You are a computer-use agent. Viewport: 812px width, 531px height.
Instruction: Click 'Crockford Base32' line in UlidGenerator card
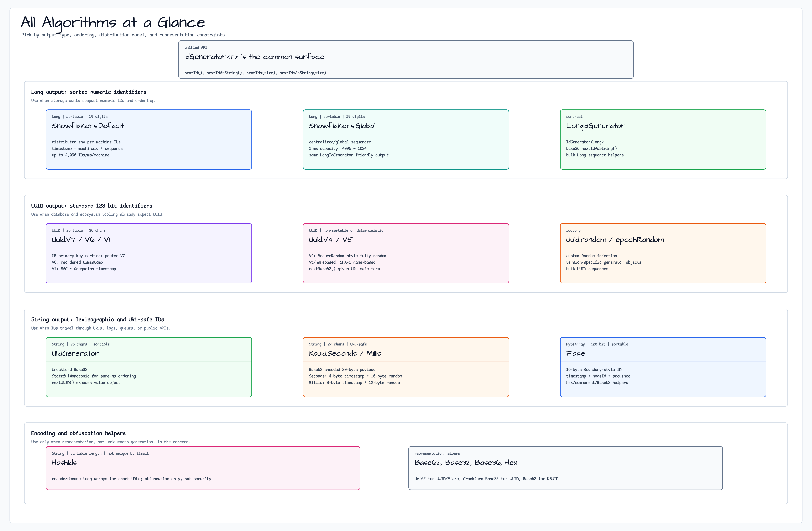(70, 370)
